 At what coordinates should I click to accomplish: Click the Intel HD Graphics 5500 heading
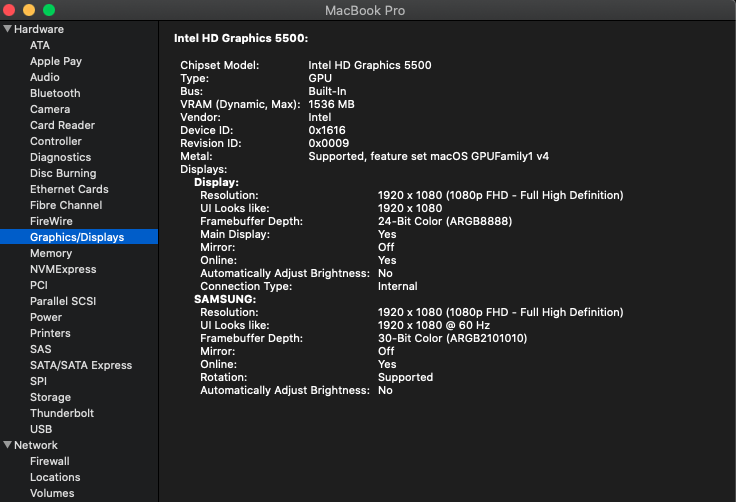(241, 38)
